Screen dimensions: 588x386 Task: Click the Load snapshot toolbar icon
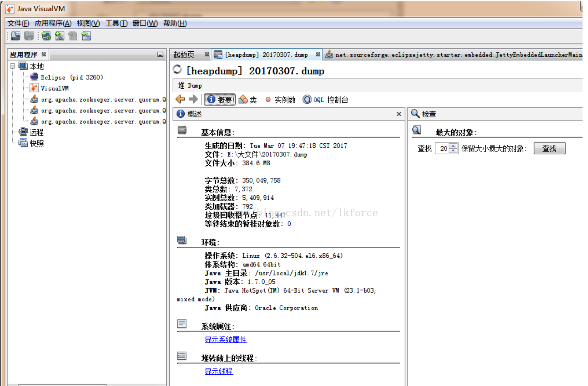coord(16,36)
